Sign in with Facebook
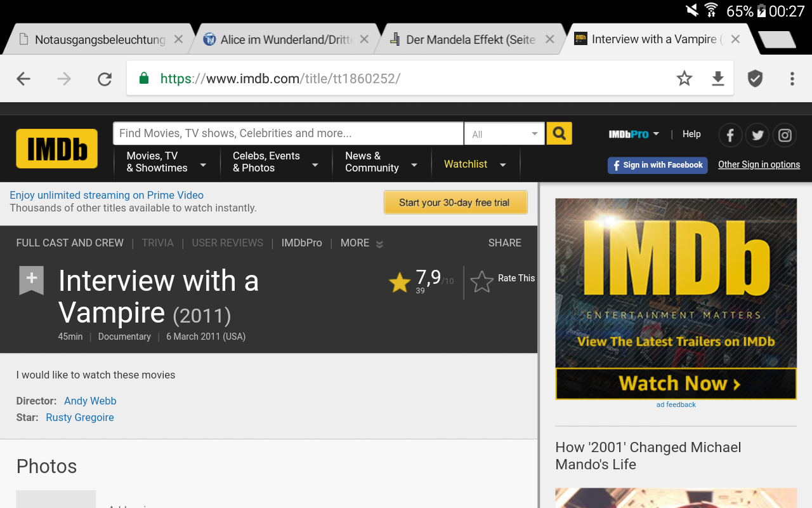Viewport: 812px width, 508px height. pyautogui.click(x=658, y=165)
